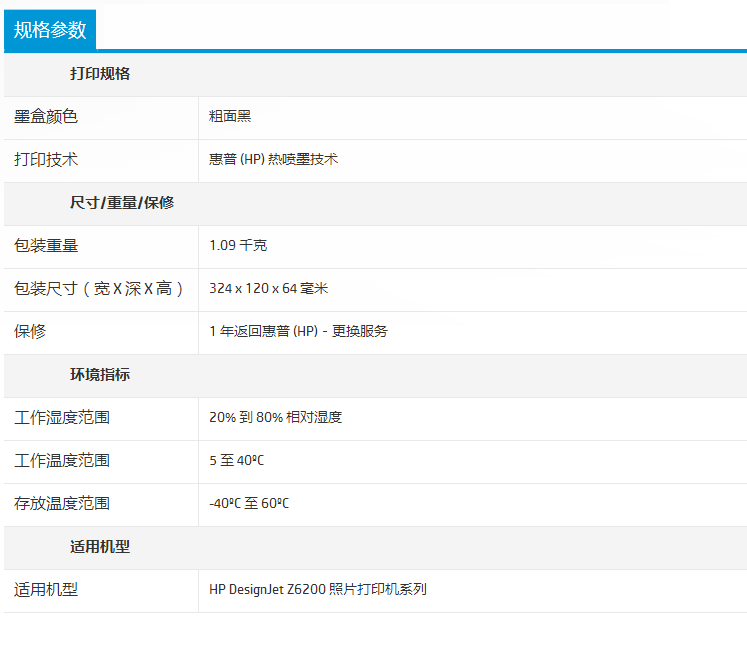747x653 pixels.
Task: Click the bold 适用机型 section header
Action: (100, 547)
